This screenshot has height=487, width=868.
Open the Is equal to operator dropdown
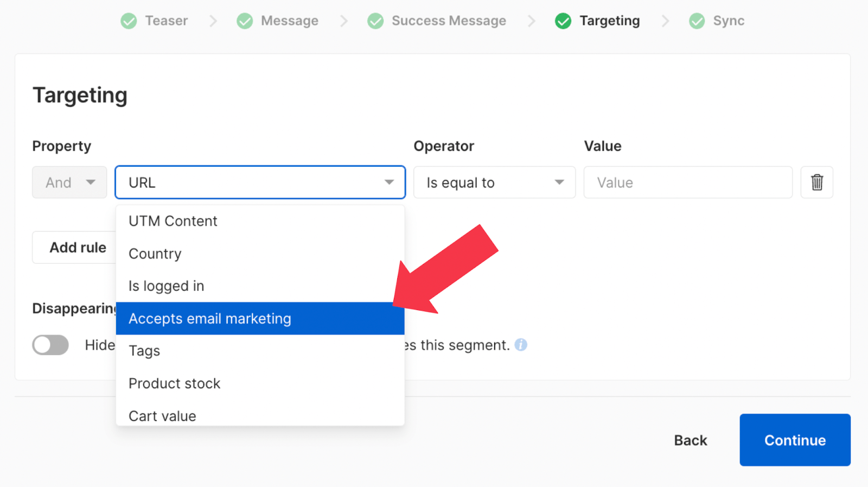[x=494, y=182]
